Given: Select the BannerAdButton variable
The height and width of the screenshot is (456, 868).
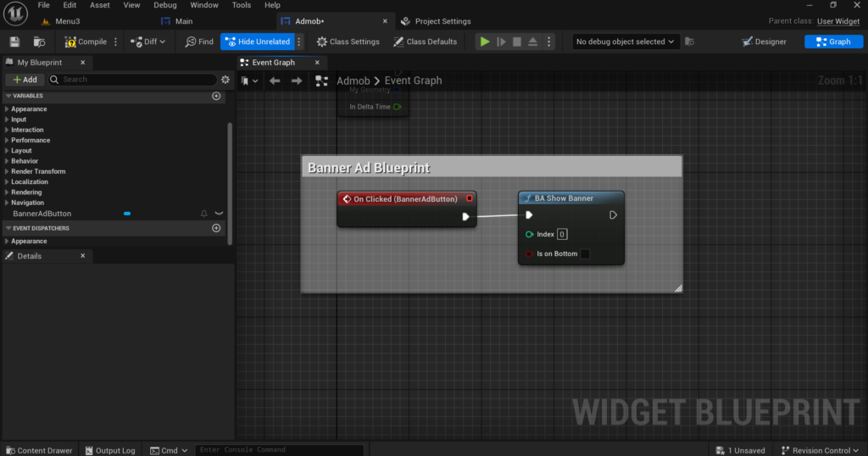Looking at the screenshot, I should 42,214.
